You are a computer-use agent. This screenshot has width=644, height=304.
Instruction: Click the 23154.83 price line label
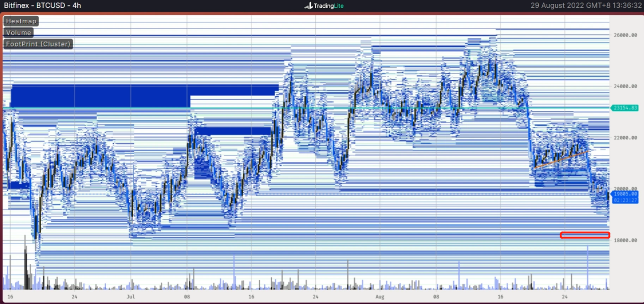625,108
